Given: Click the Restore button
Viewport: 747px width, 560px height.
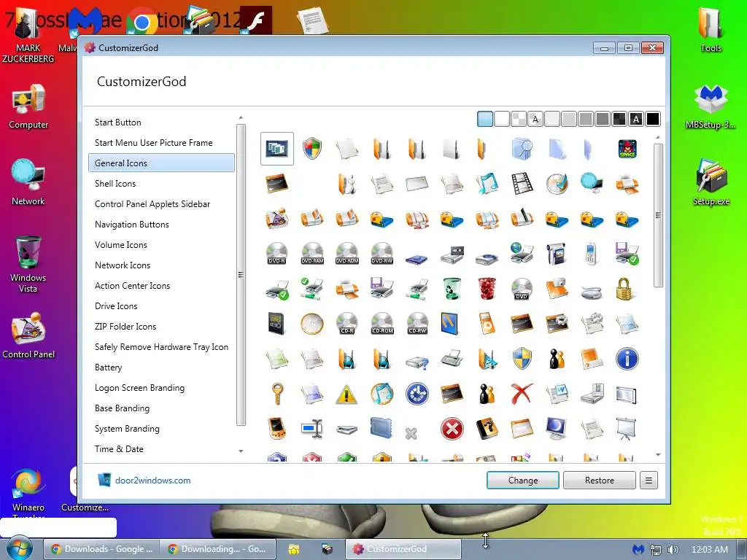Looking at the screenshot, I should 600,481.
